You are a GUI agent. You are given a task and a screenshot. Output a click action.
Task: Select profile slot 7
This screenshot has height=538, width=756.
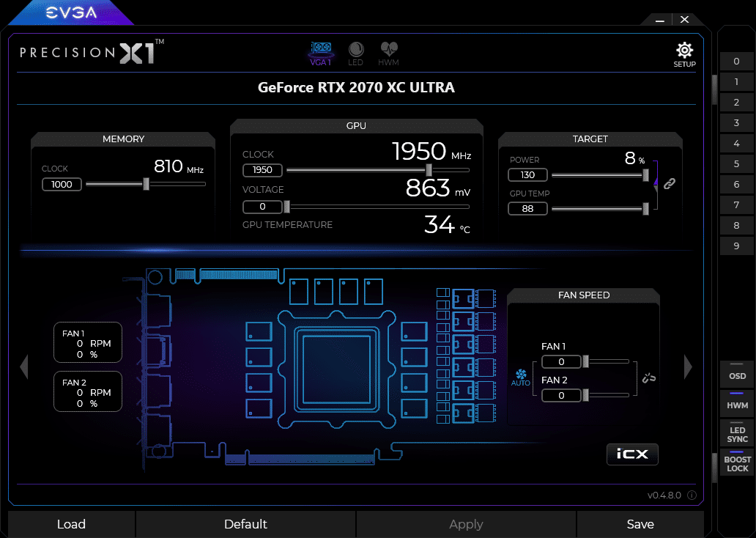(736, 204)
